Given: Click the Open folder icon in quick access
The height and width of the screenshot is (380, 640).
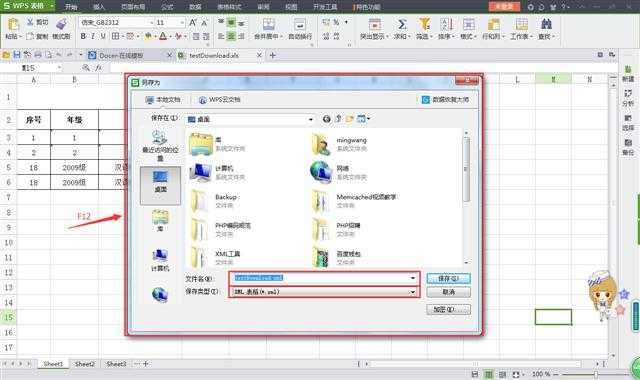Looking at the screenshot, I should coord(6,55).
